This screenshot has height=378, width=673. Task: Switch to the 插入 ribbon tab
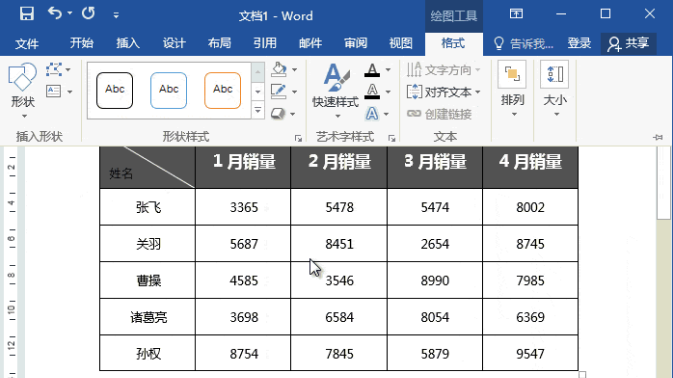tap(128, 43)
